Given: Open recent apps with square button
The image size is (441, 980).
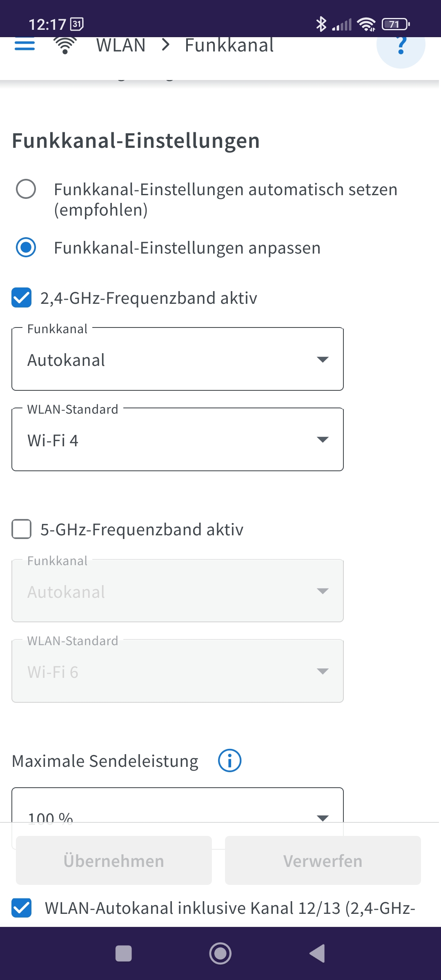Looking at the screenshot, I should click(x=124, y=953).
